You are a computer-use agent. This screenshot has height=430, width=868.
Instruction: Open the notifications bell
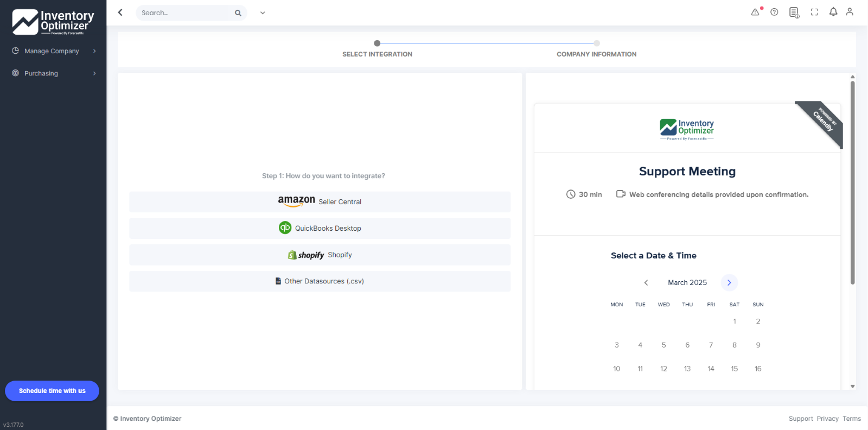click(x=833, y=12)
